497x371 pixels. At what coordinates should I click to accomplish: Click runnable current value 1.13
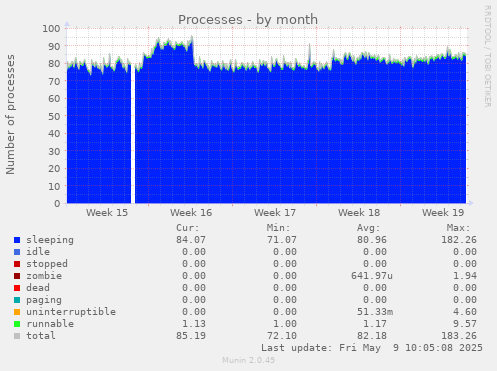coord(194,324)
